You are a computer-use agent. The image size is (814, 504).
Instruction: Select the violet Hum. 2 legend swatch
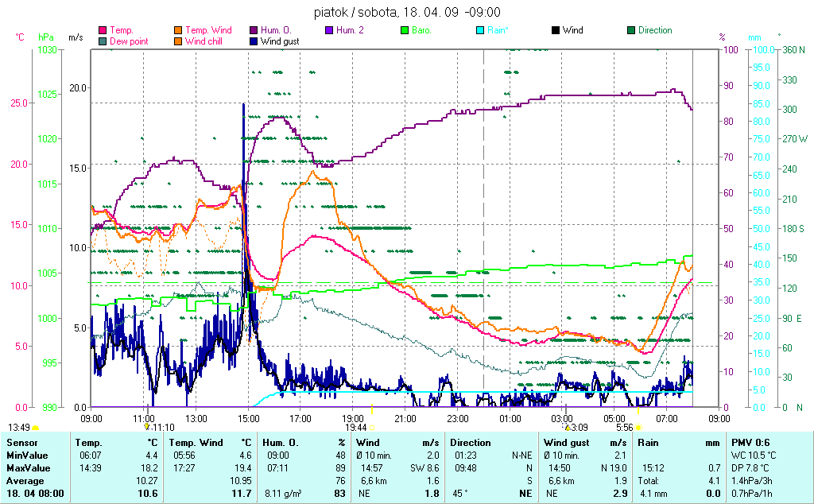click(328, 30)
